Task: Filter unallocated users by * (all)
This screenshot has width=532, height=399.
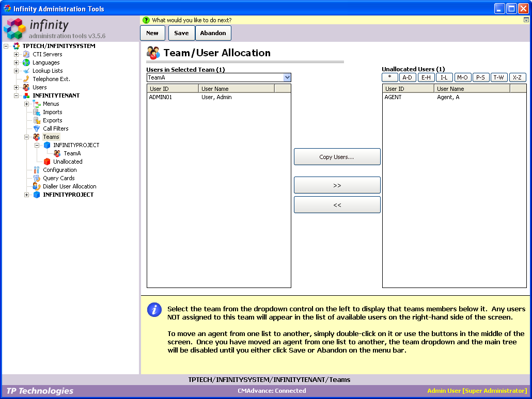Action: click(x=390, y=77)
